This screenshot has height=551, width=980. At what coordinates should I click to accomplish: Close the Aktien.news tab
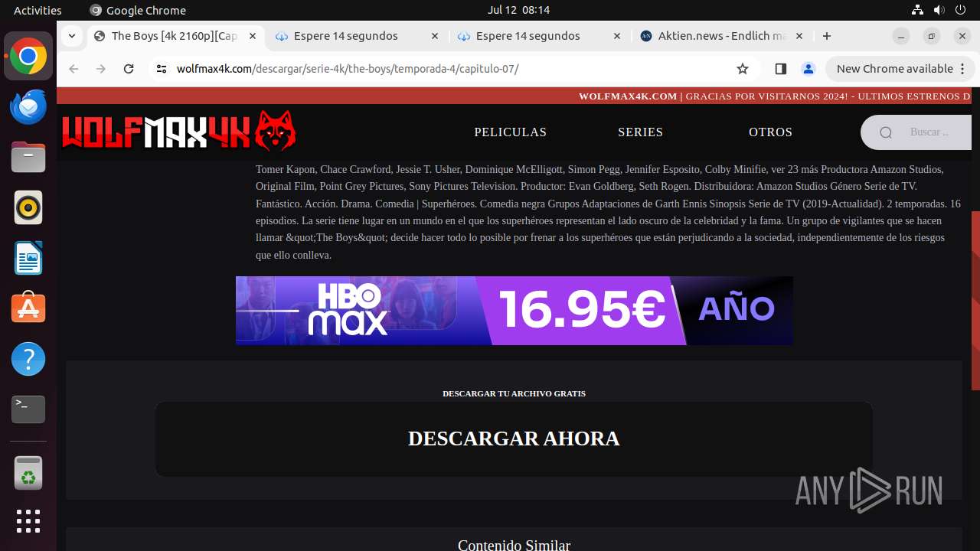pyautogui.click(x=799, y=36)
